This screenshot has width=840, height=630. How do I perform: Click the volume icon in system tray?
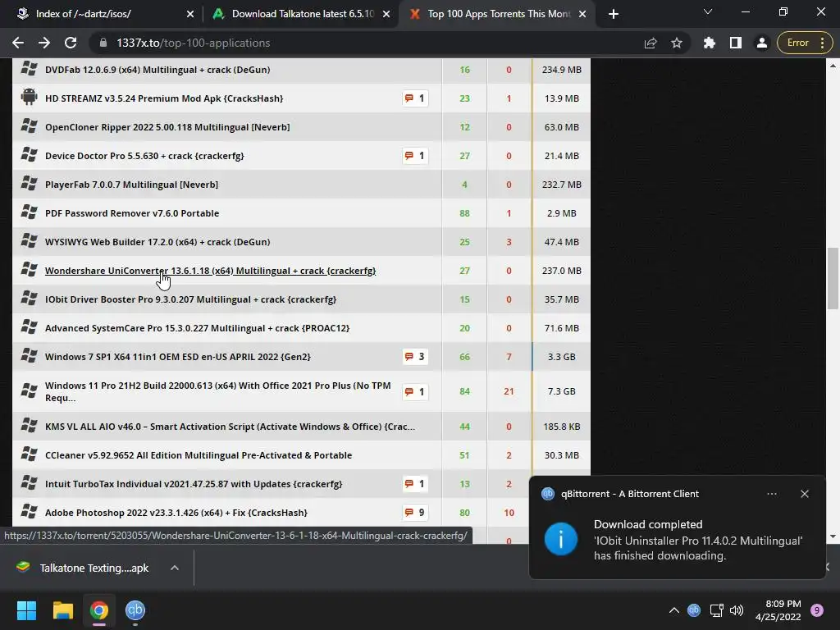(737, 610)
